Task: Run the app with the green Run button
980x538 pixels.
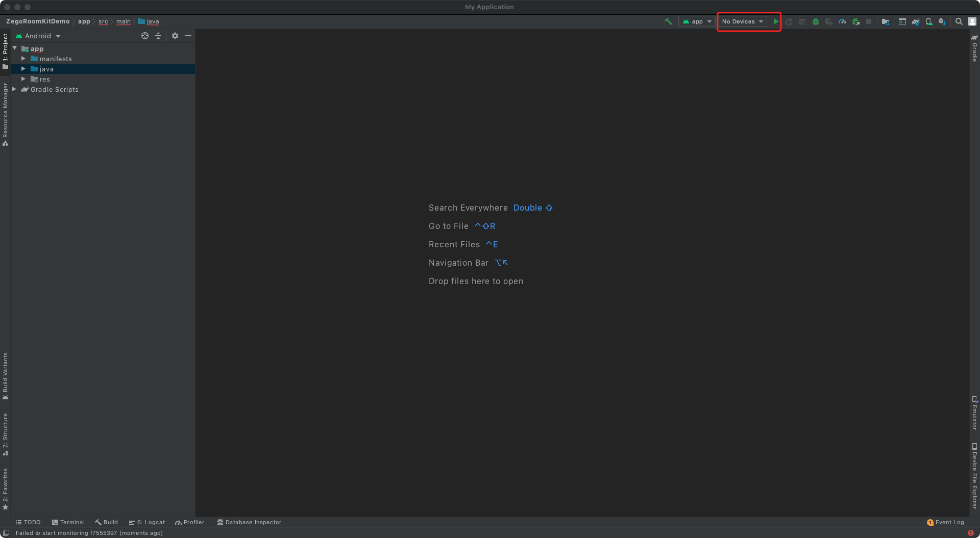Action: pos(776,21)
